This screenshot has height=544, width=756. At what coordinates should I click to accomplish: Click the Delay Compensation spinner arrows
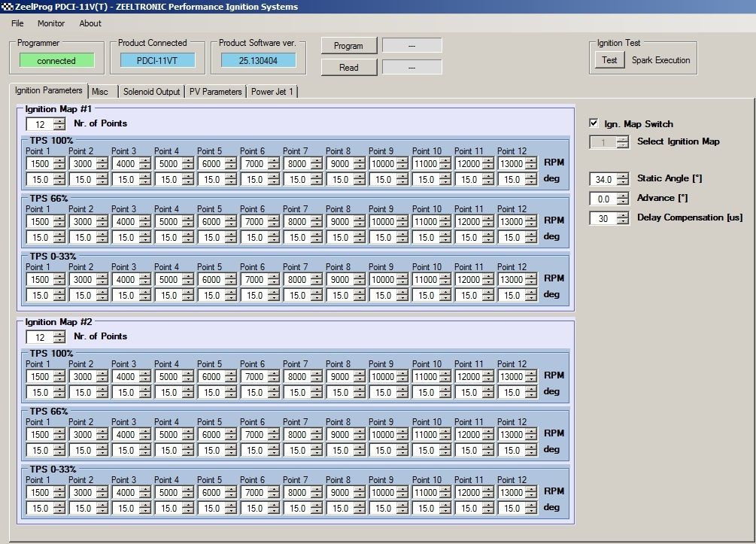pos(623,218)
